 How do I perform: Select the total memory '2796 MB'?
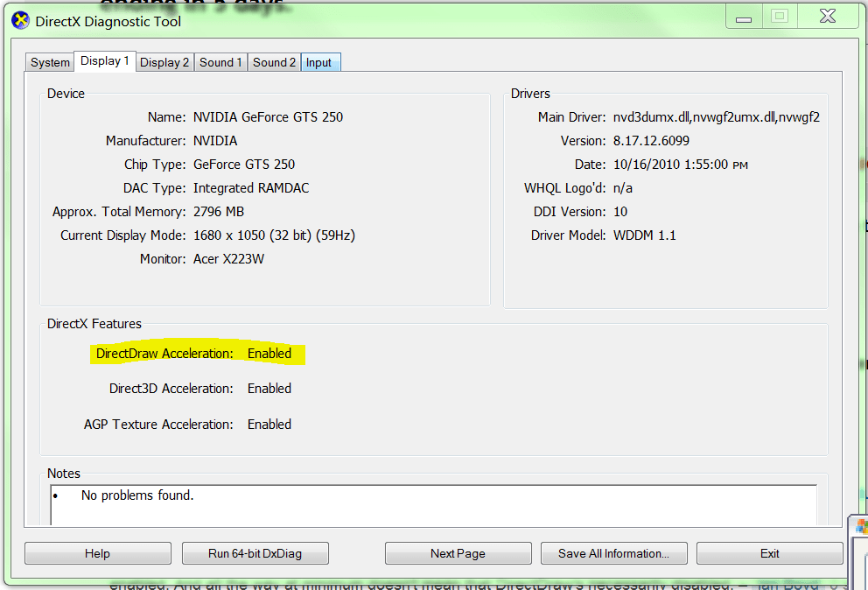point(219,212)
